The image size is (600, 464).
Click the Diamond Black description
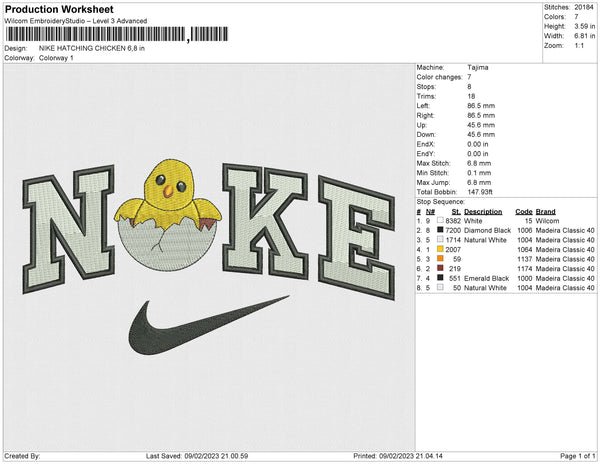pos(488,230)
